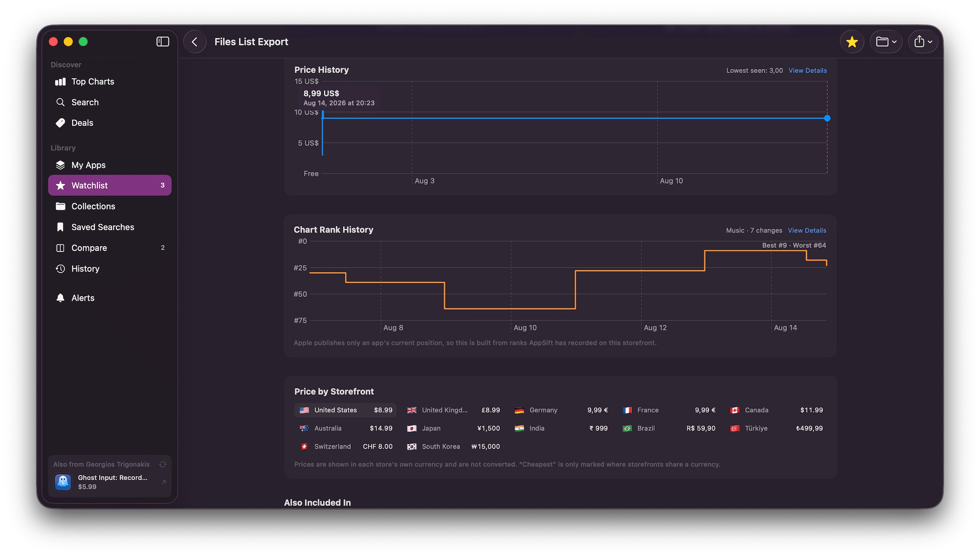Click the History clock icon

pyautogui.click(x=60, y=269)
